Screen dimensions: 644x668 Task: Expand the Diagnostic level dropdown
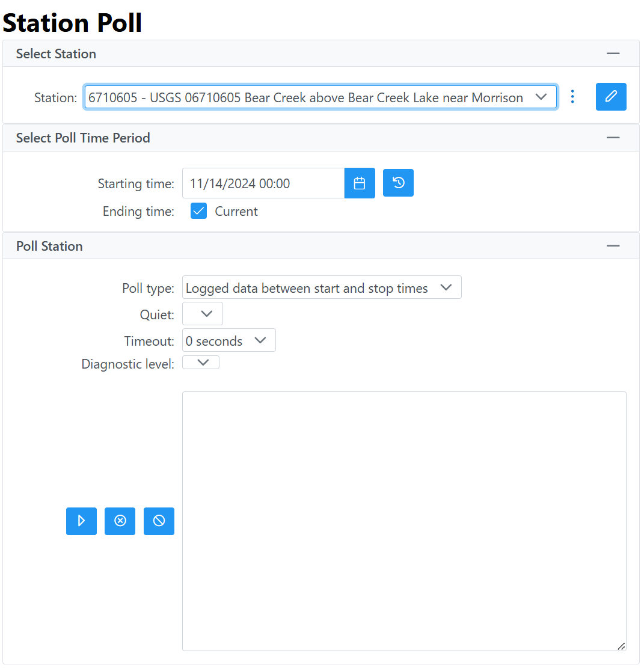tap(201, 363)
